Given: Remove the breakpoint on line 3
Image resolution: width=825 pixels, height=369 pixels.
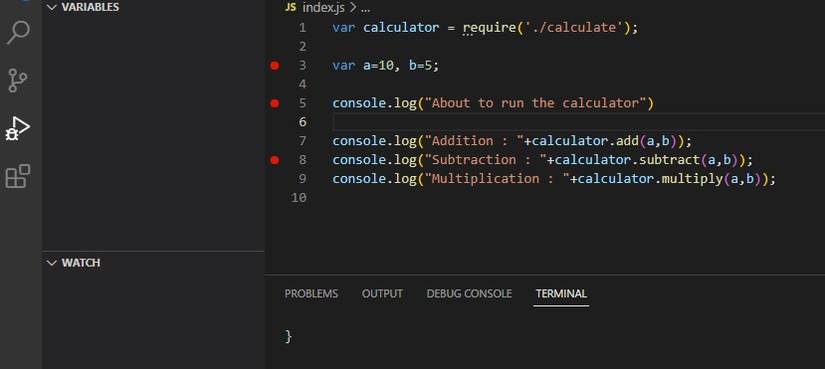Looking at the screenshot, I should tap(274, 65).
